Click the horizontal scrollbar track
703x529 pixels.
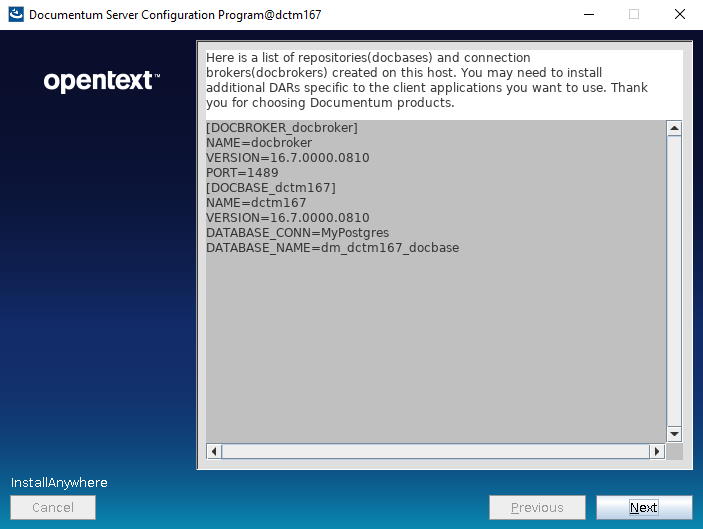435,451
